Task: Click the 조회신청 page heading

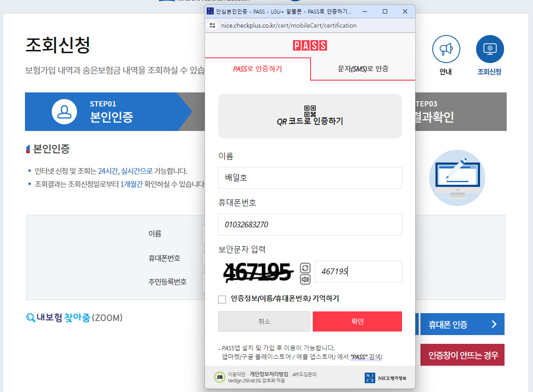Action: coord(58,45)
